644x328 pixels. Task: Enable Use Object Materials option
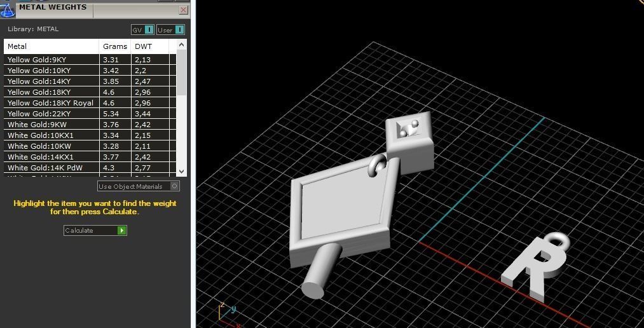(139, 186)
